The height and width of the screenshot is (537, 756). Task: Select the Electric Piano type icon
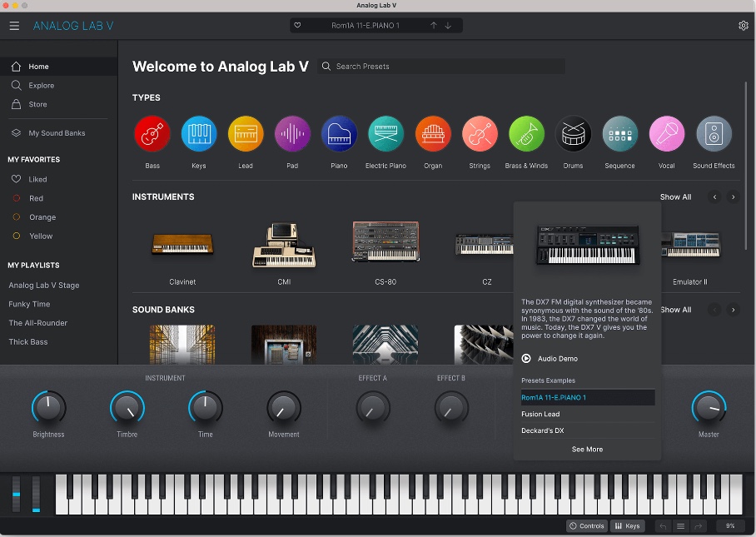click(385, 133)
